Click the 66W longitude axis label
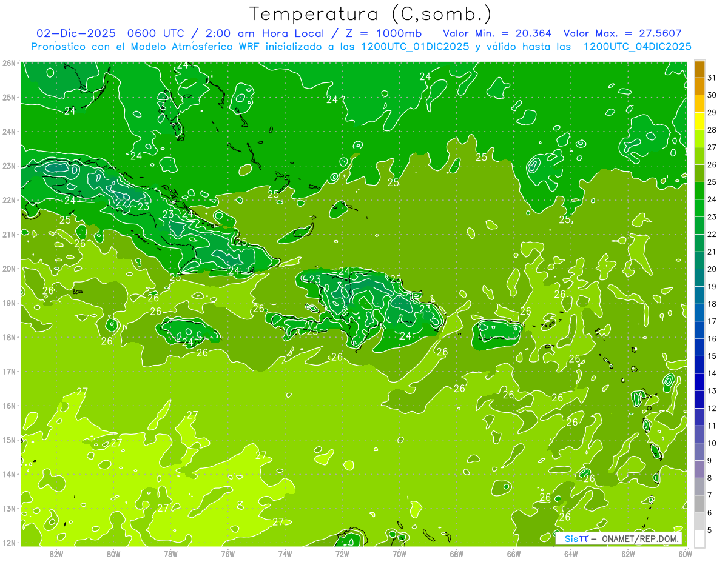This screenshot has width=728, height=562. 514,554
